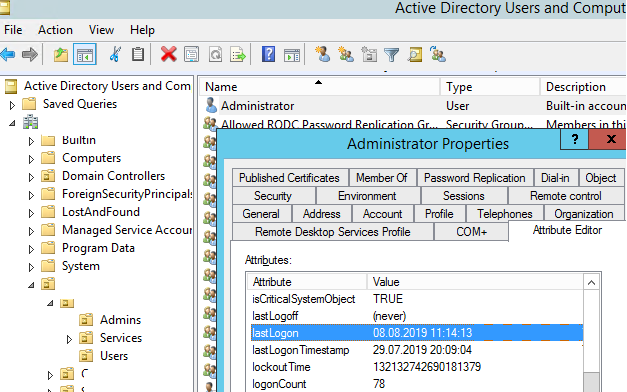Screen dimensions: 627x392
Task: Create a new organizational unit icon
Action: click(369, 54)
